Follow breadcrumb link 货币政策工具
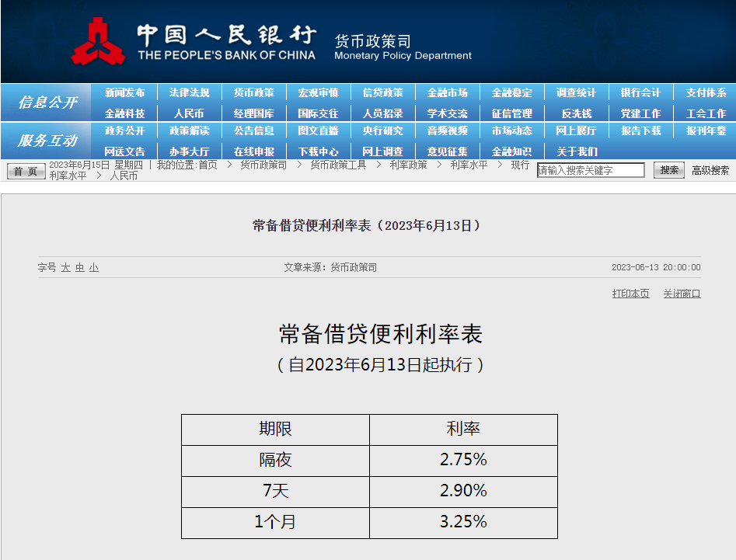Screen dimensions: 736x560 coord(338,165)
